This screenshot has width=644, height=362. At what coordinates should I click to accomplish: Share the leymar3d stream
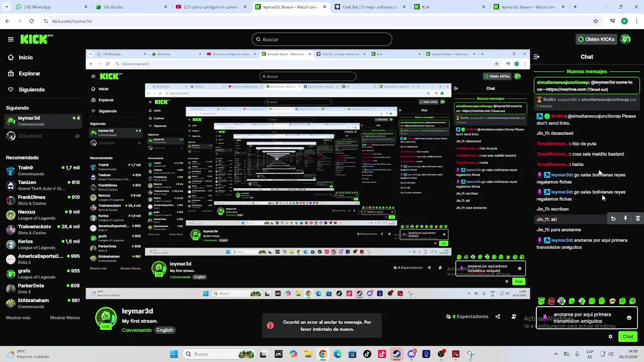498,317
